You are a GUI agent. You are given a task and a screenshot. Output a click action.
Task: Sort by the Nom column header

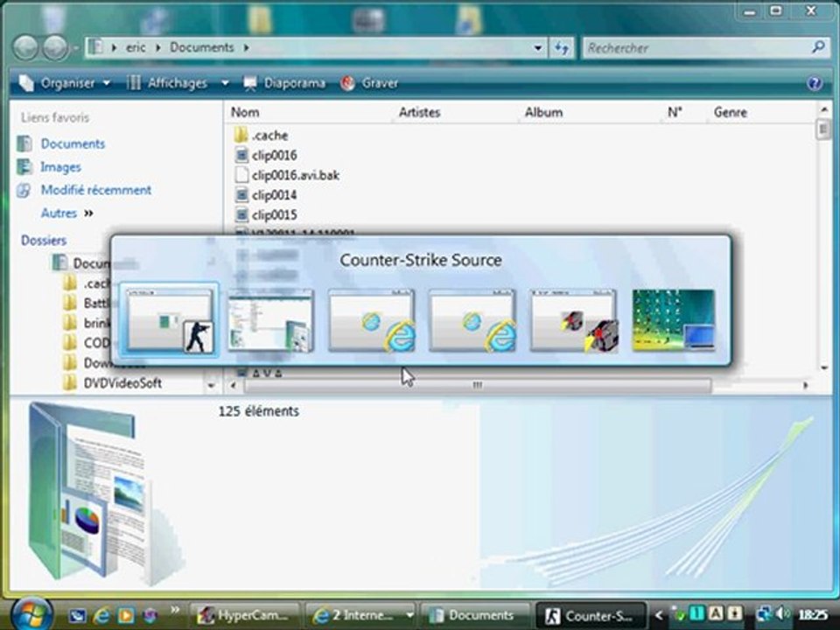click(x=245, y=113)
